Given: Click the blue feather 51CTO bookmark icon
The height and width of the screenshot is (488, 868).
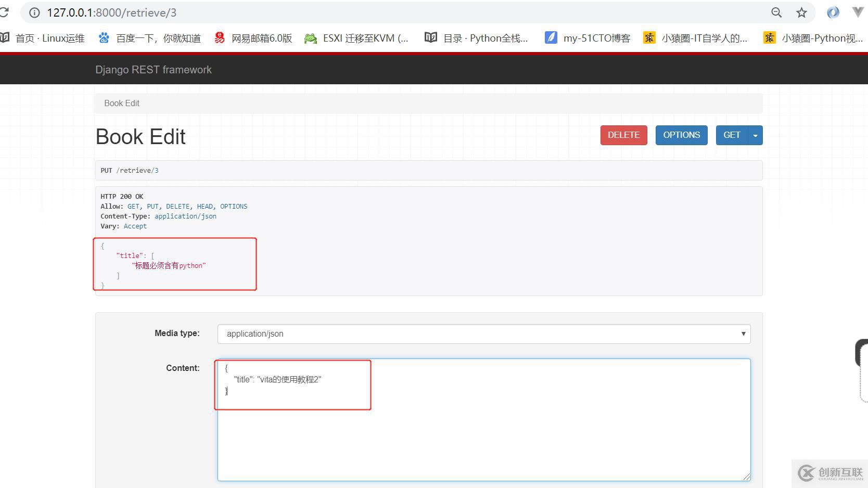Looking at the screenshot, I should (x=551, y=37).
